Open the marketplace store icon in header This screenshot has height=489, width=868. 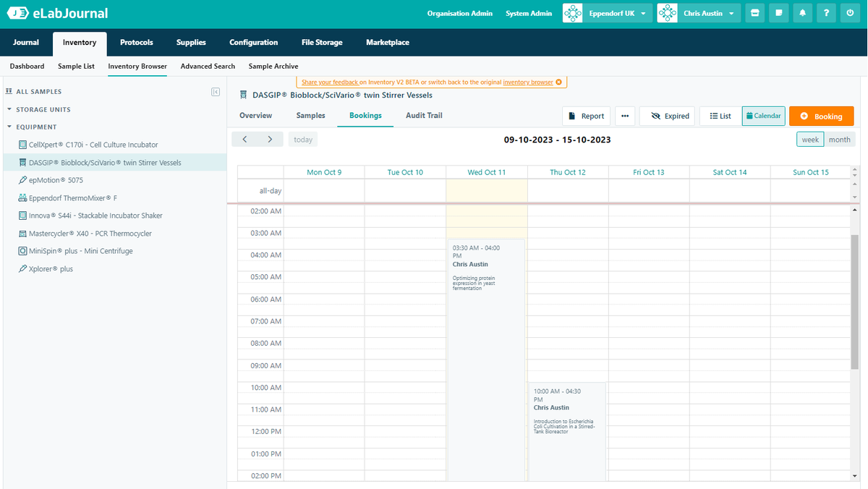point(755,13)
